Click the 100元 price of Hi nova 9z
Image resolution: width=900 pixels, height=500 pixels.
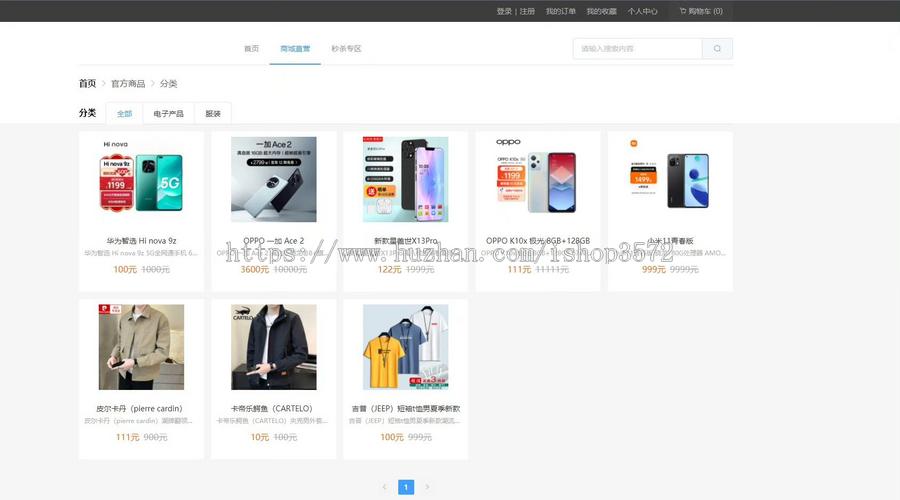tap(125, 269)
